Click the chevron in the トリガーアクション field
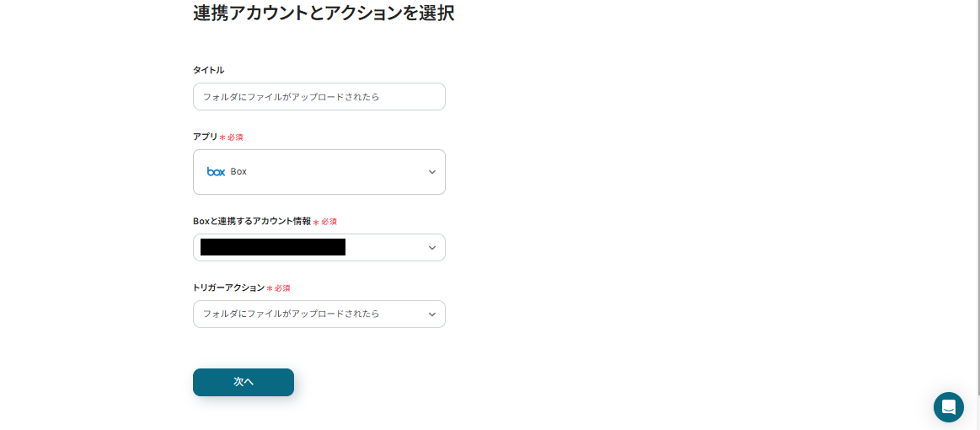980x430 pixels. [432, 314]
